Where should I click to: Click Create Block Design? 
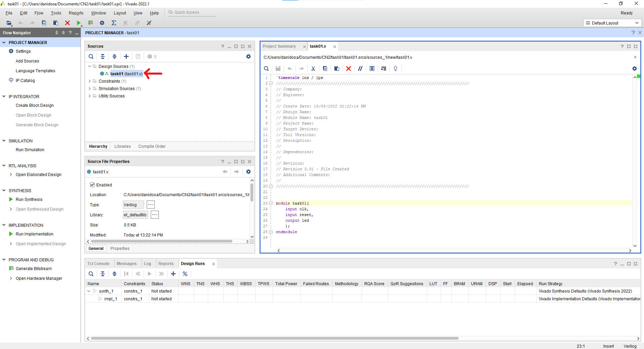35,105
